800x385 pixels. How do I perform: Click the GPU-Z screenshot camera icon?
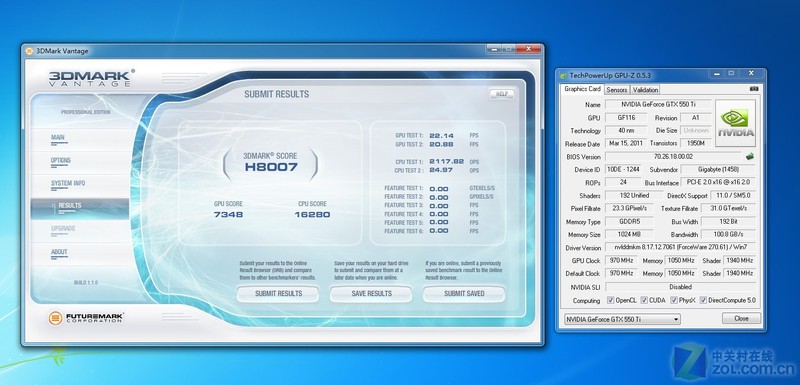pos(754,89)
